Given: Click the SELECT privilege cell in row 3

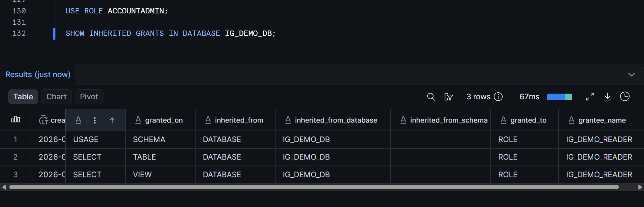Looking at the screenshot, I should pos(95,174).
